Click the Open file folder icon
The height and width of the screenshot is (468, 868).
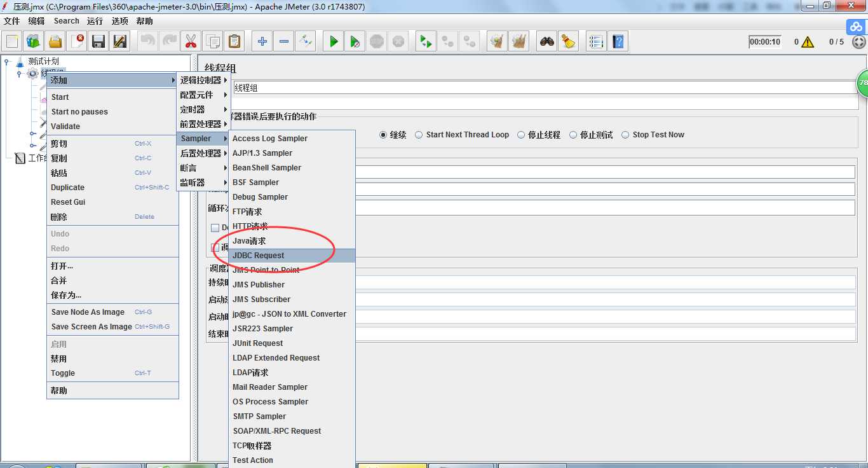[55, 42]
